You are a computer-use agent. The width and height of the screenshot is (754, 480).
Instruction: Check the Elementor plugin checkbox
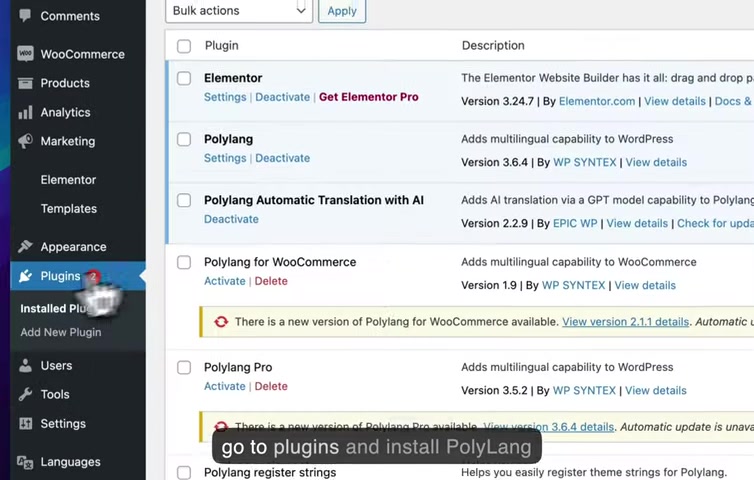[184, 78]
